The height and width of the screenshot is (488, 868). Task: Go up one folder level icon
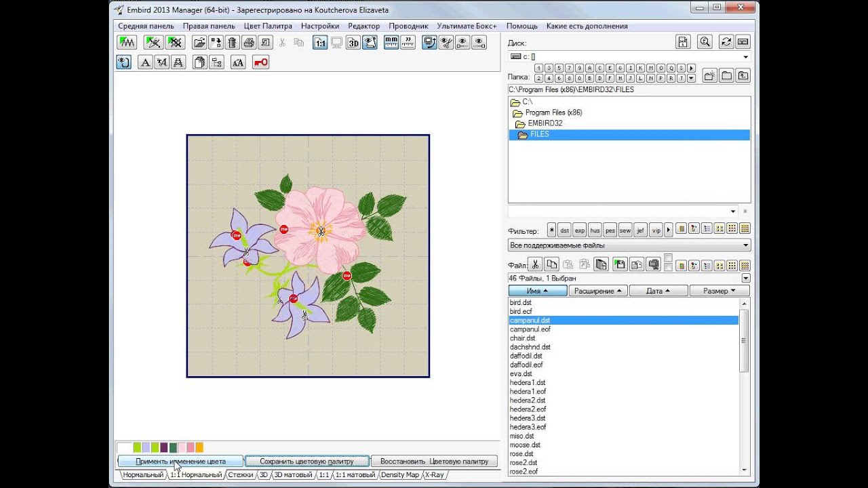click(x=743, y=76)
